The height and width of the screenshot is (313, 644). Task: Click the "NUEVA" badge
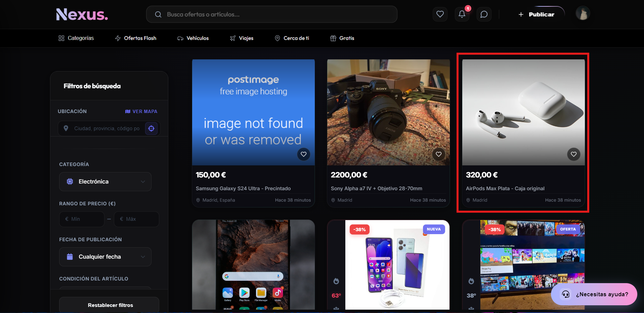coord(434,229)
